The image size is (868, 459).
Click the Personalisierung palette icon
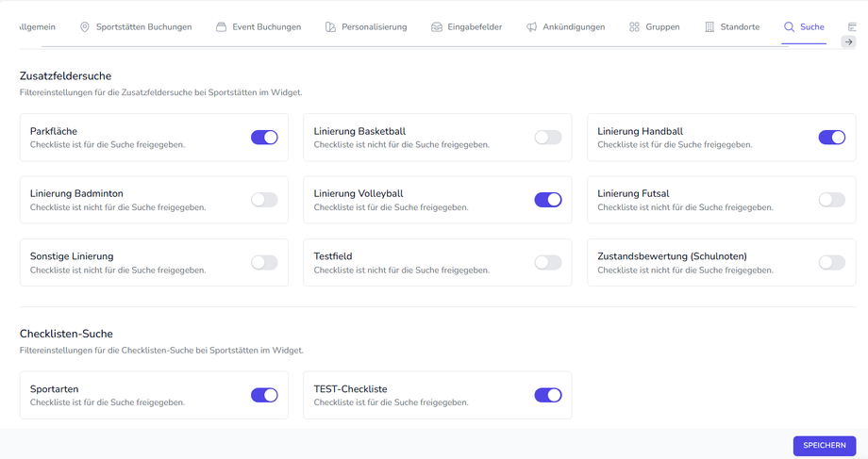(x=330, y=27)
